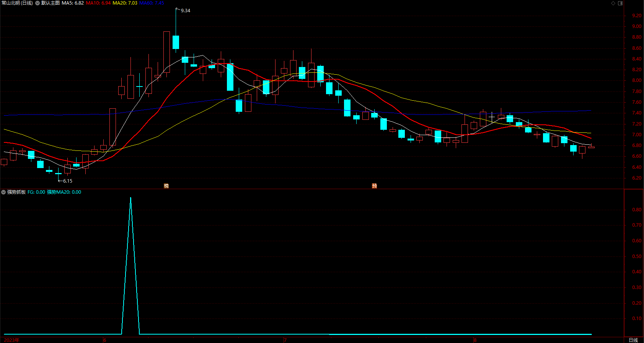Screen dimensions: 644x343
Task: Click the 7.00 price axis label
Action: point(637,135)
